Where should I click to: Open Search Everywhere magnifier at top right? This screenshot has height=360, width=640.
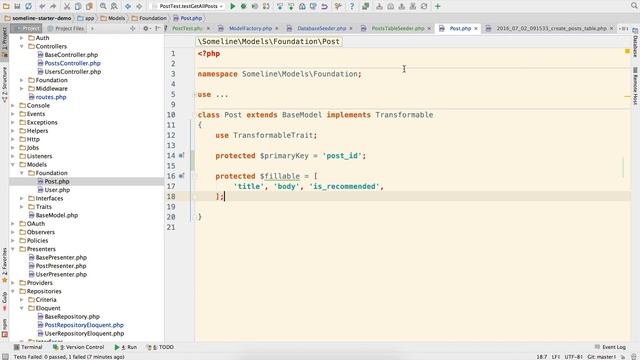pyautogui.click(x=634, y=6)
